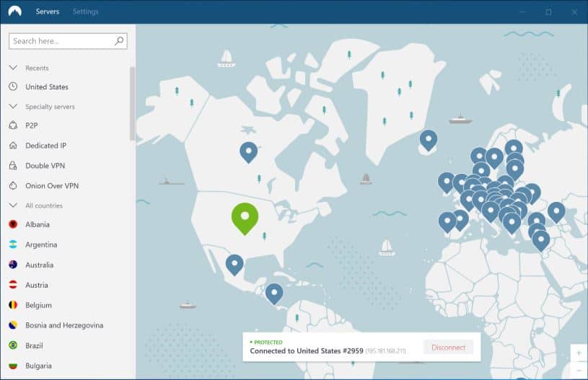
Task: Click the Israel map pin
Action: pos(541,241)
